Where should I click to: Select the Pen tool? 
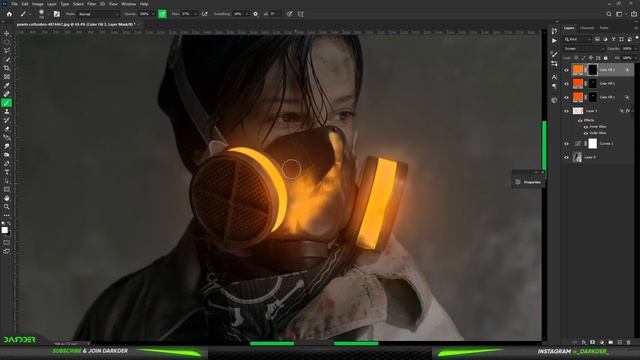click(x=7, y=164)
